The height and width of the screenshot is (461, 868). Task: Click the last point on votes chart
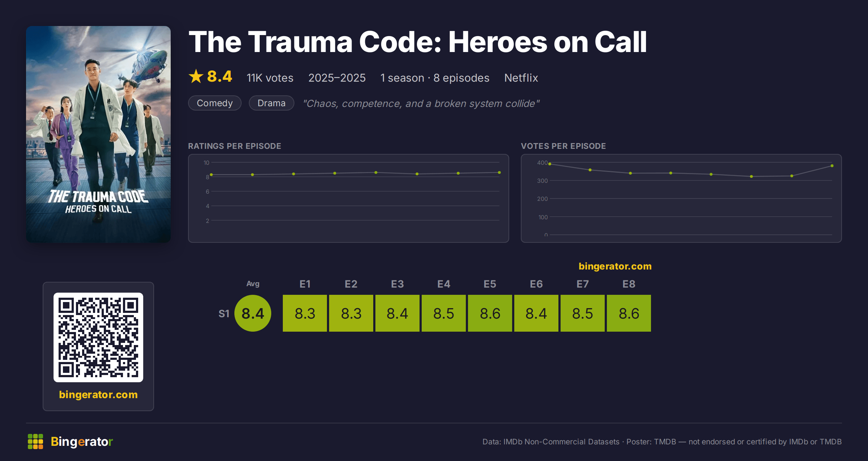point(832,166)
